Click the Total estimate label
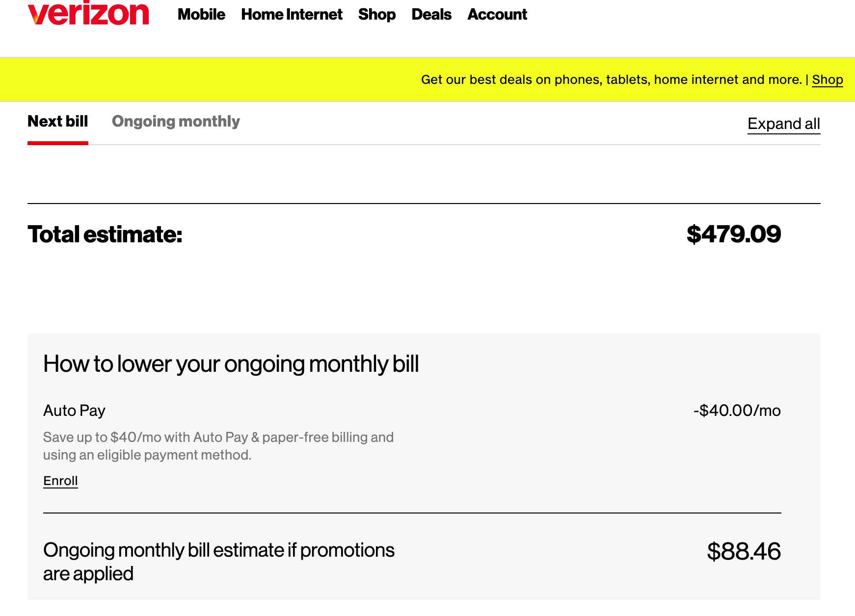Image resolution: width=855 pixels, height=616 pixels. pos(105,234)
